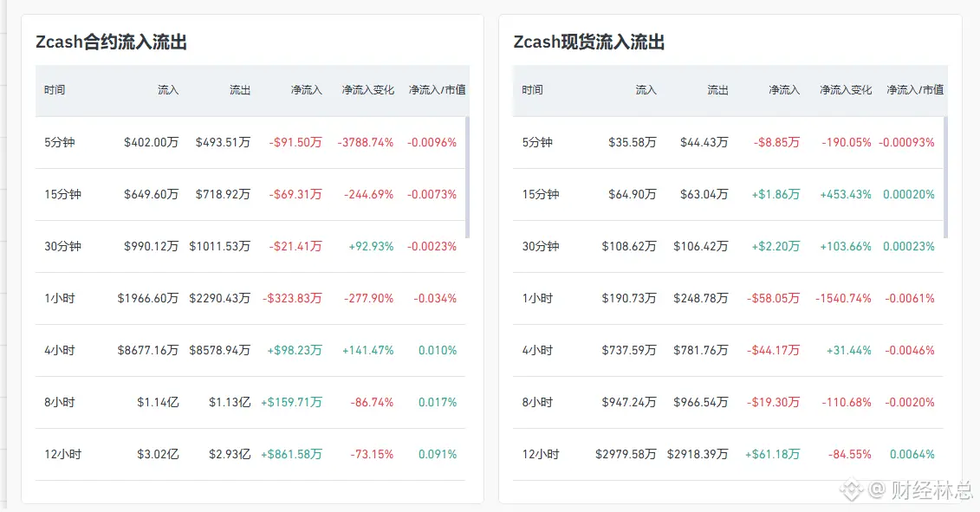Click the net inflow -$91.50万
This screenshot has height=512, width=980.
point(295,143)
